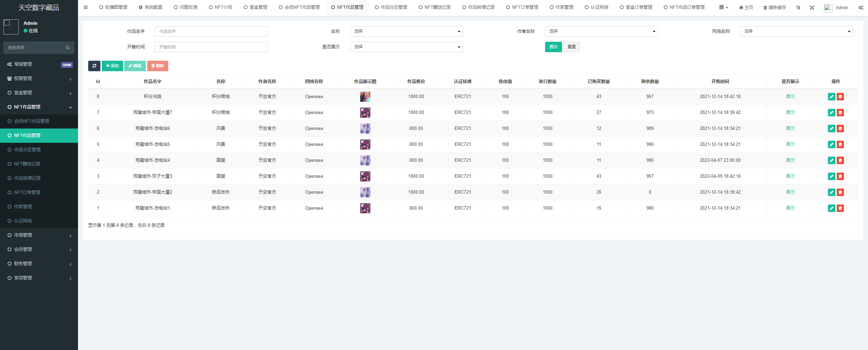Open 作家管理 in the sidebar menu

tap(23, 207)
